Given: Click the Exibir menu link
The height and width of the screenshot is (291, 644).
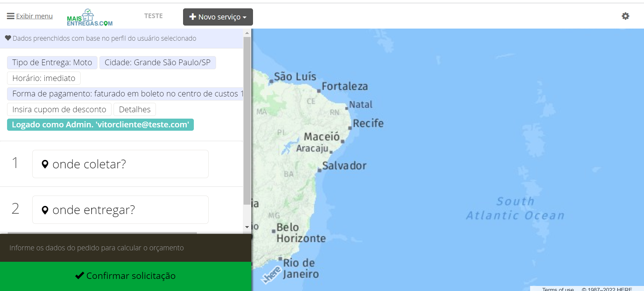Looking at the screenshot, I should (x=34, y=16).
